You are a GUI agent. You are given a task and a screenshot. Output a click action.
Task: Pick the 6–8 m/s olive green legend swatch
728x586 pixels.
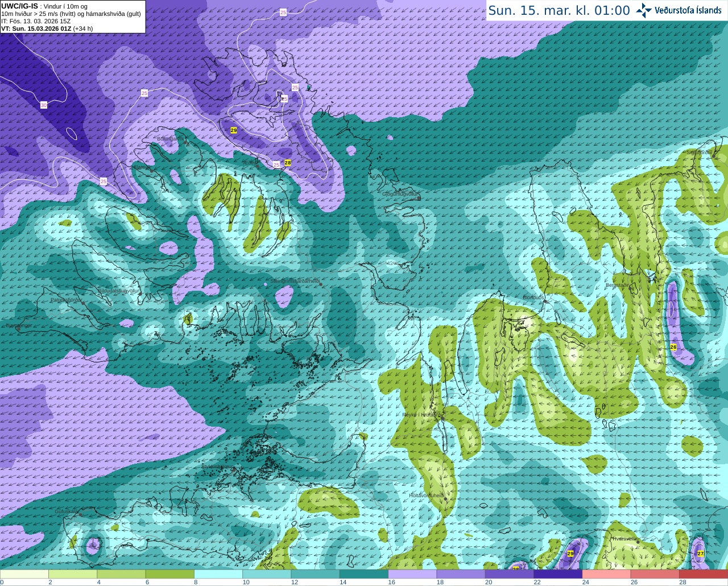point(170,574)
